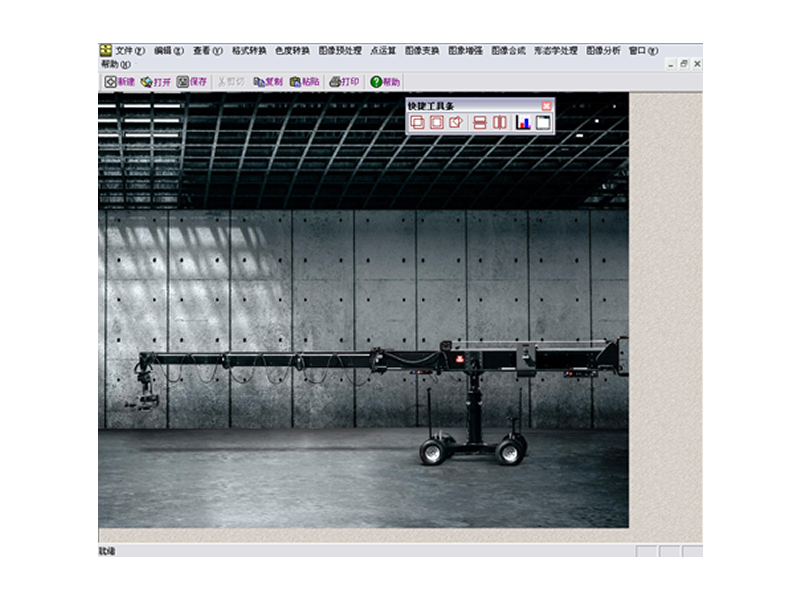Viewport: 800px width, 600px height.
Task: Click the 粘贴 (Paste) toolbar button
Action: click(304, 82)
